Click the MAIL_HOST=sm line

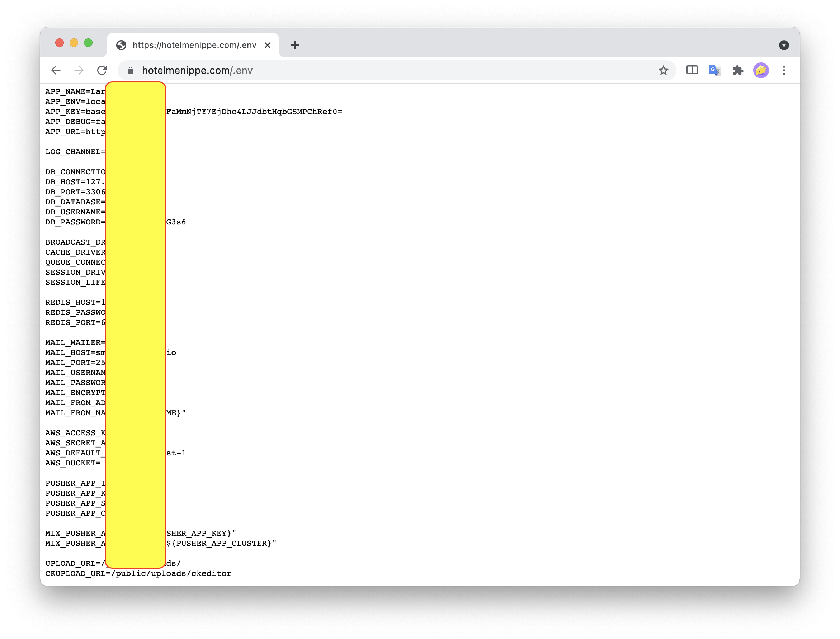75,352
